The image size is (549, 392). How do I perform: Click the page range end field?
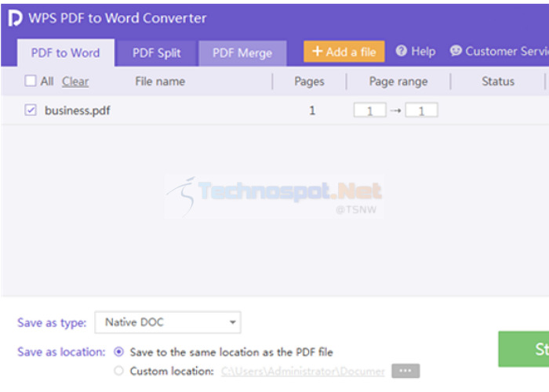point(422,111)
